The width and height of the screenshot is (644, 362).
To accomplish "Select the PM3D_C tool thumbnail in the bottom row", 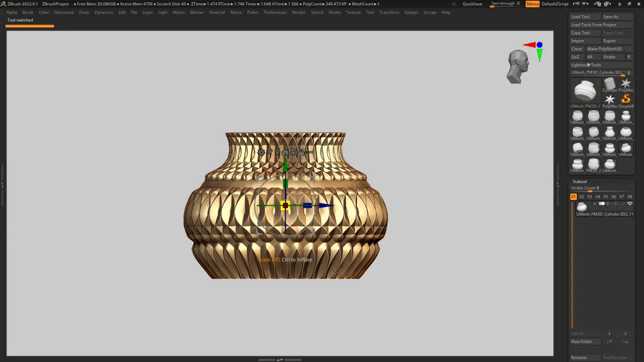I will pyautogui.click(x=594, y=165).
